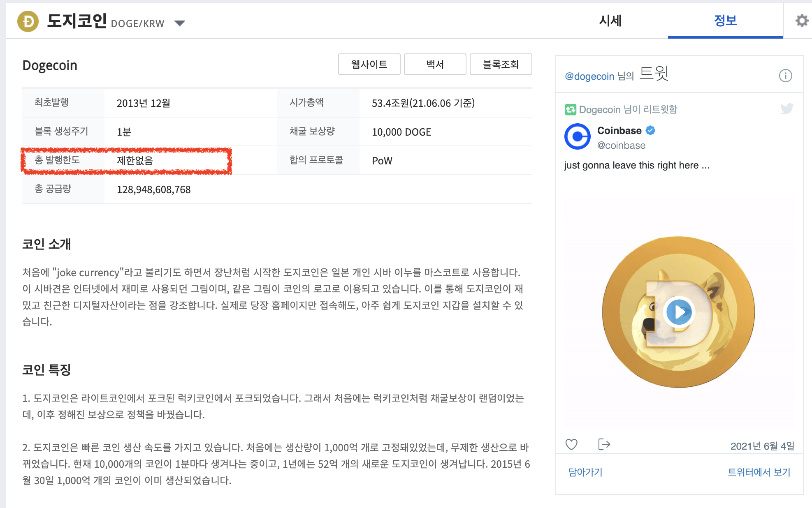Screen dimensions: 812x508
Task: Click the 코인 특징 section heading
Action: (x=46, y=369)
